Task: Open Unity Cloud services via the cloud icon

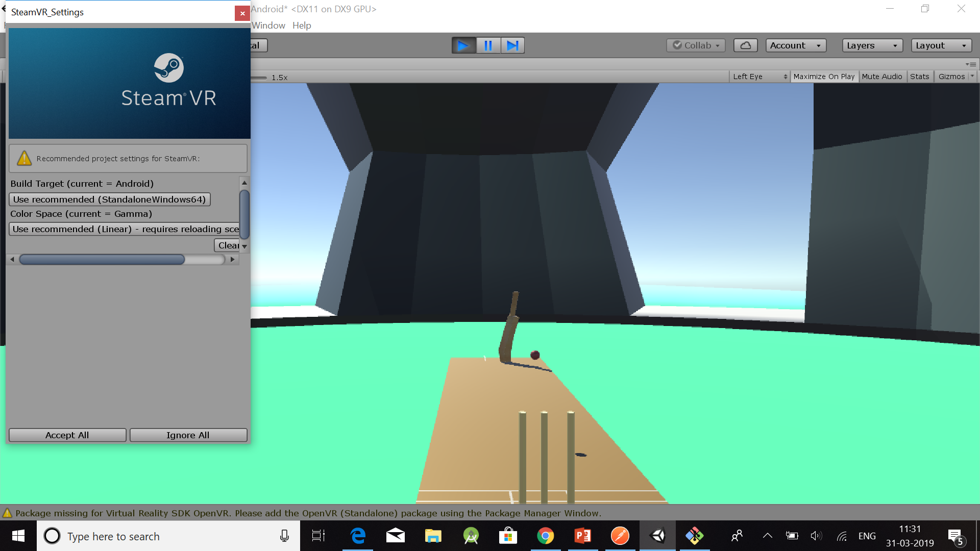Action: 745,45
